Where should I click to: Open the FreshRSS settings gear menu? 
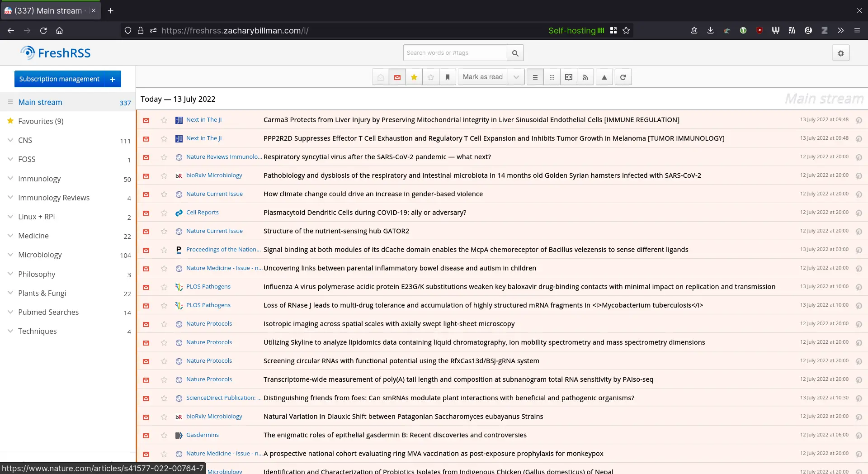(x=840, y=53)
